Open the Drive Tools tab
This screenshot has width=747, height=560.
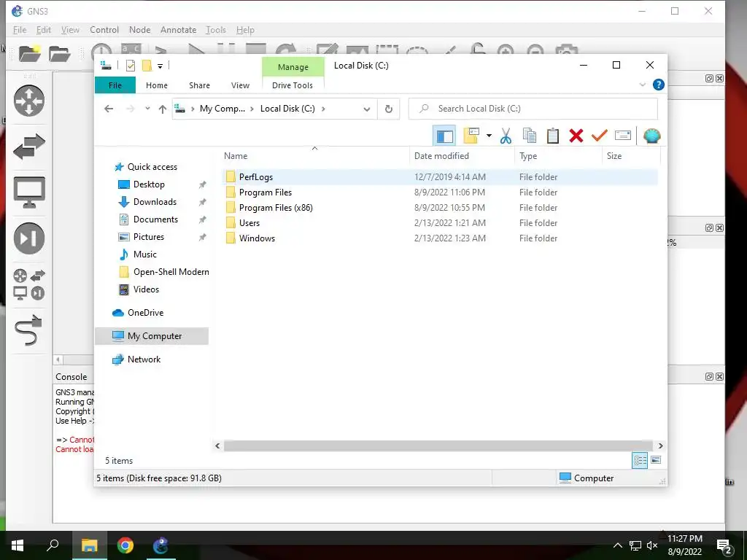click(x=293, y=85)
